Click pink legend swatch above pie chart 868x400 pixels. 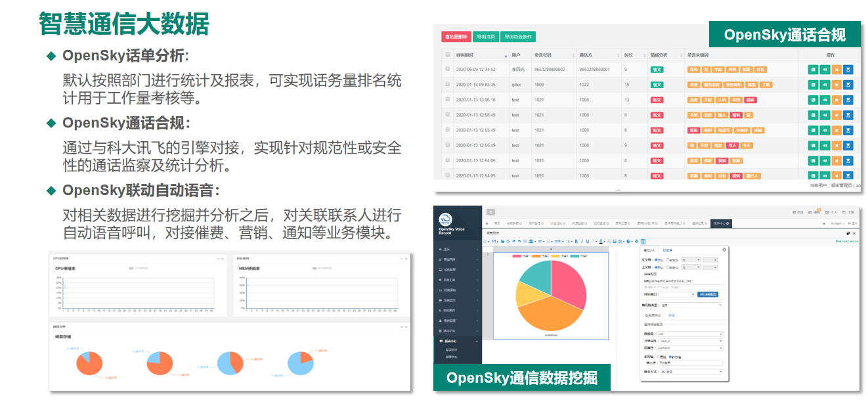pyautogui.click(x=517, y=256)
